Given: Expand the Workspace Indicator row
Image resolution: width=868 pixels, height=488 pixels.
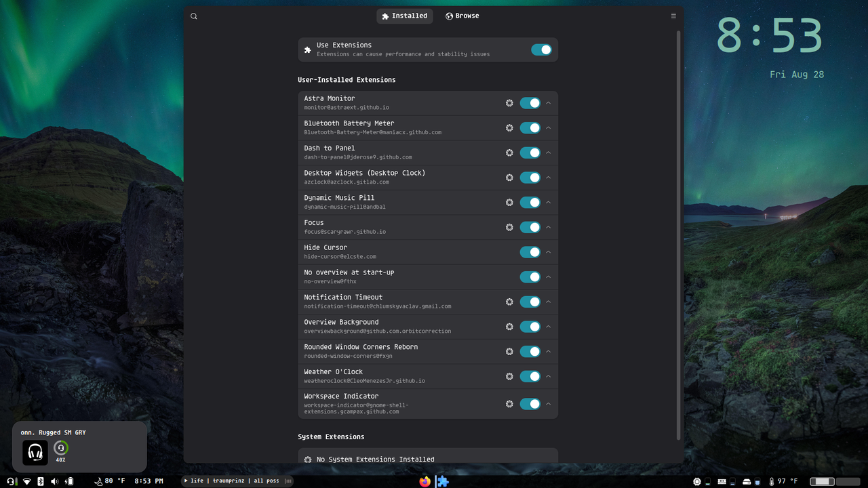Looking at the screenshot, I should pyautogui.click(x=549, y=404).
